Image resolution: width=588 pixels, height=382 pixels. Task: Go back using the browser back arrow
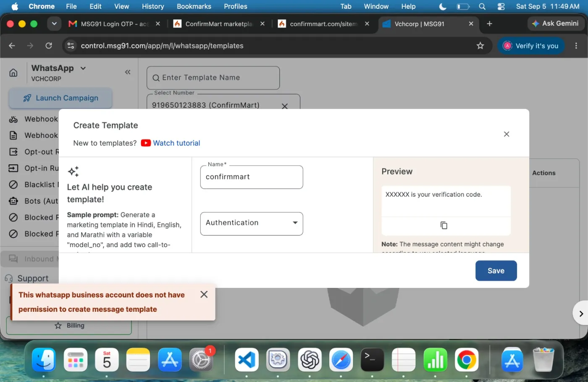point(12,46)
